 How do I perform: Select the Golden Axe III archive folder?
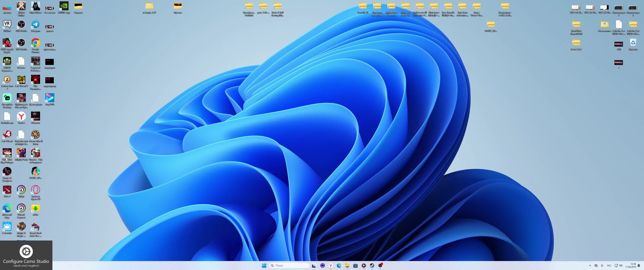coord(420,9)
